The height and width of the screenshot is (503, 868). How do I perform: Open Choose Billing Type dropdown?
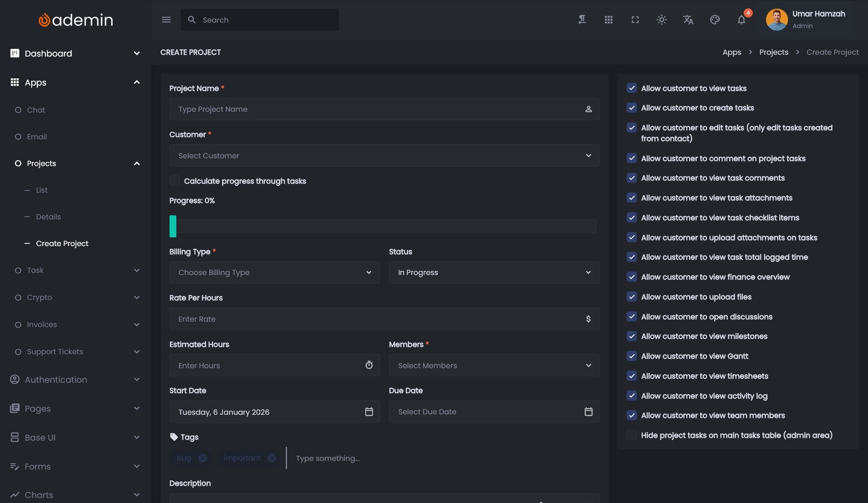tap(274, 273)
